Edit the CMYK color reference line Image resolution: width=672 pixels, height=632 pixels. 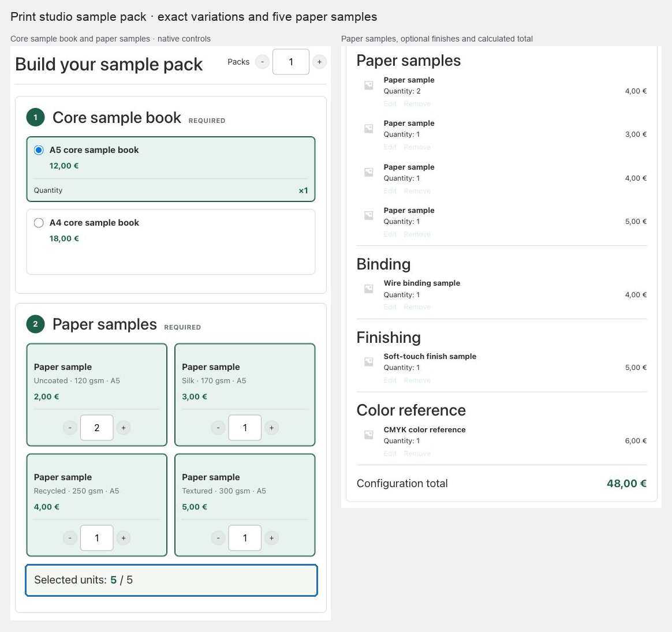coord(390,453)
